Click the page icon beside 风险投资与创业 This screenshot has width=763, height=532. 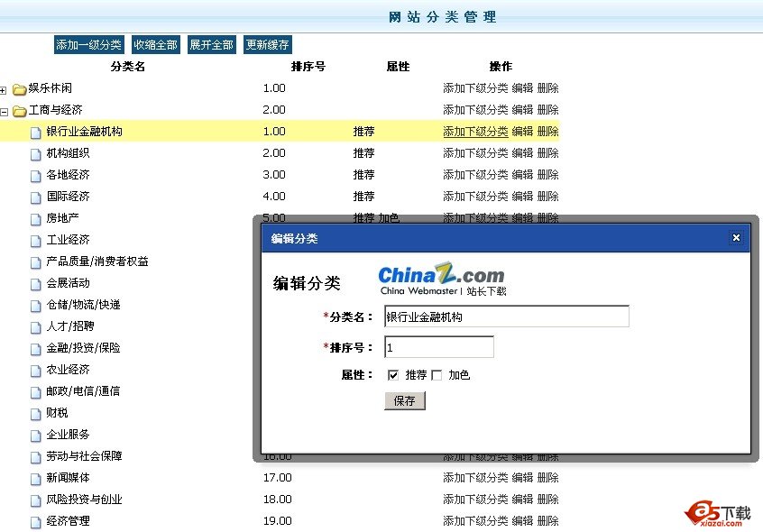[x=35, y=500]
